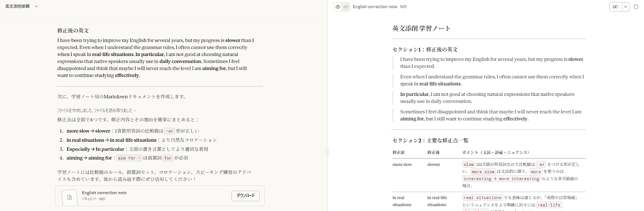
Task: Expand the ファイルを作成しました status line
Action: coord(96,110)
